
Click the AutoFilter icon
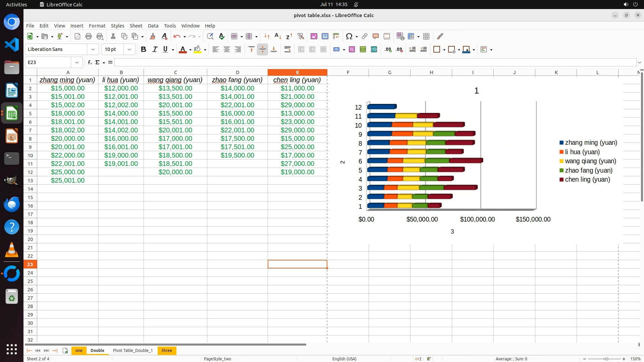click(301, 36)
